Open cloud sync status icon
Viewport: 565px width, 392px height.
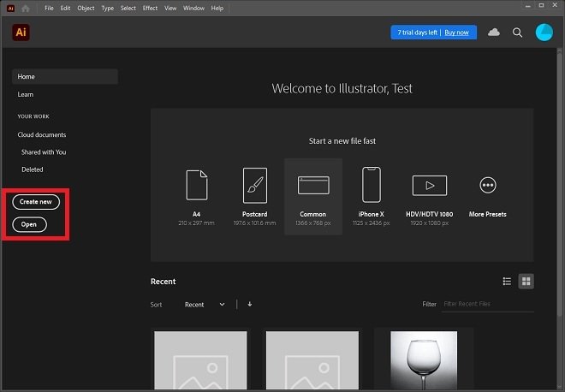(494, 33)
